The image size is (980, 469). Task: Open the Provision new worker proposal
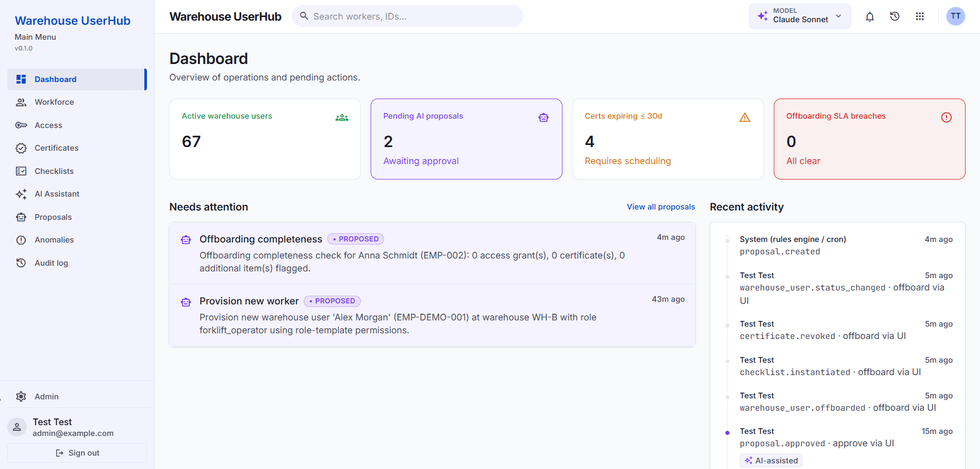[433, 315]
